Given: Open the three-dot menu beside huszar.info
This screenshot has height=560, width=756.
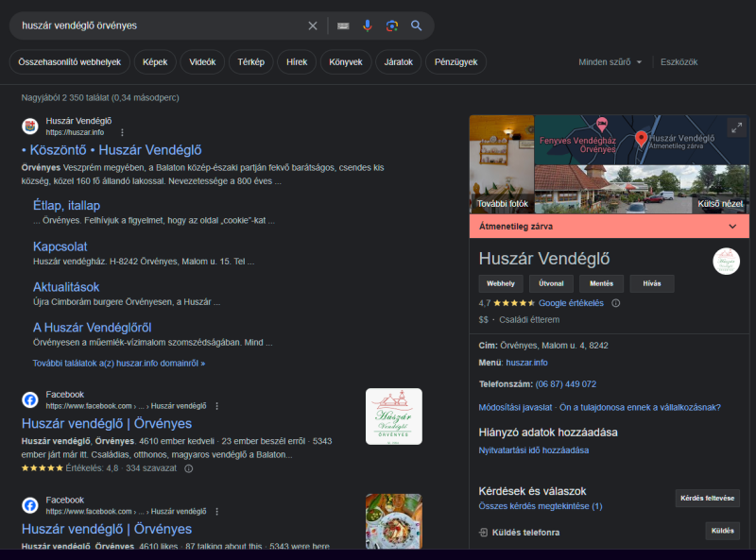Looking at the screenshot, I should click(122, 132).
